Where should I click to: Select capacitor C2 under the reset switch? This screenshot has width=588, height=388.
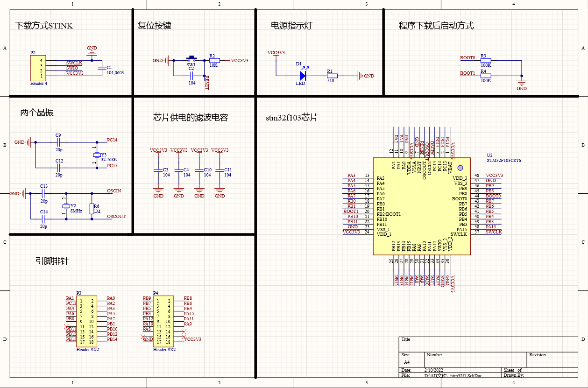(x=191, y=75)
